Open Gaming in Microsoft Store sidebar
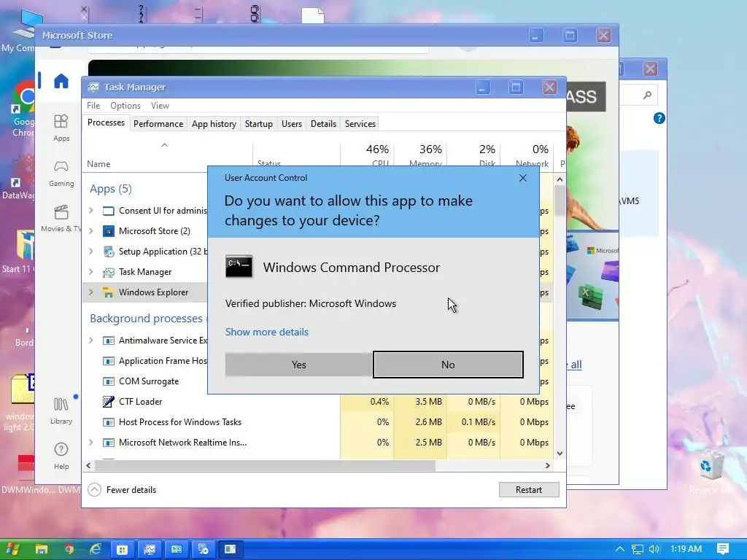 click(61, 174)
